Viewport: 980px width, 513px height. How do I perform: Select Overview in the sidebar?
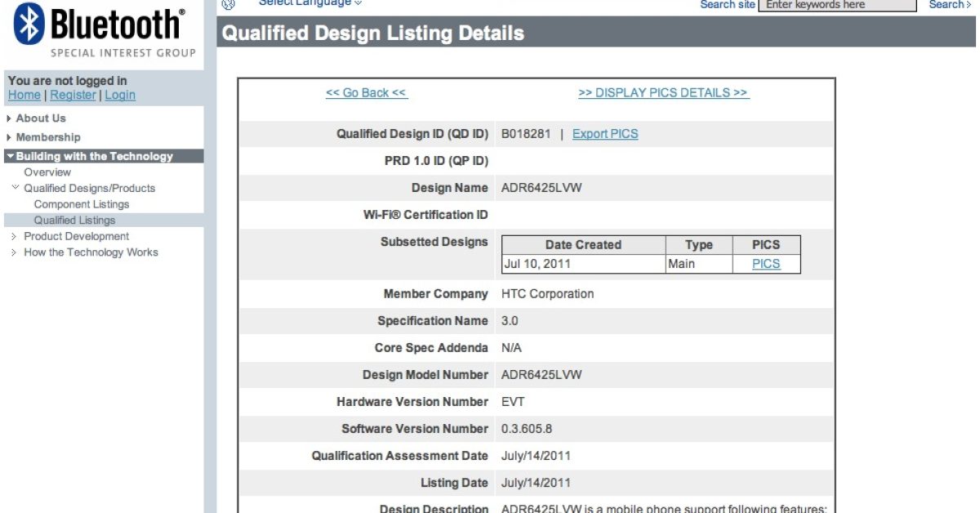point(47,172)
